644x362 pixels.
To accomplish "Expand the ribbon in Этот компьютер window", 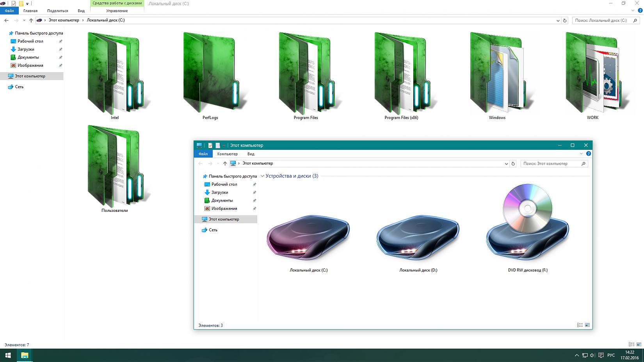I will pyautogui.click(x=581, y=154).
